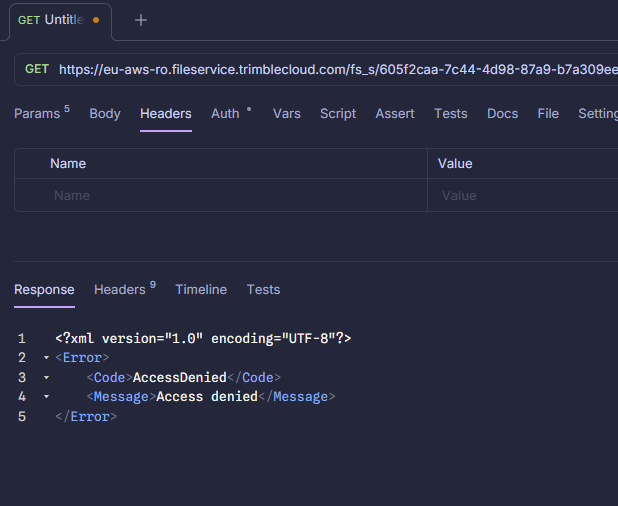Collapse the Code element on line 3
The width and height of the screenshot is (618, 506).
pos(47,378)
